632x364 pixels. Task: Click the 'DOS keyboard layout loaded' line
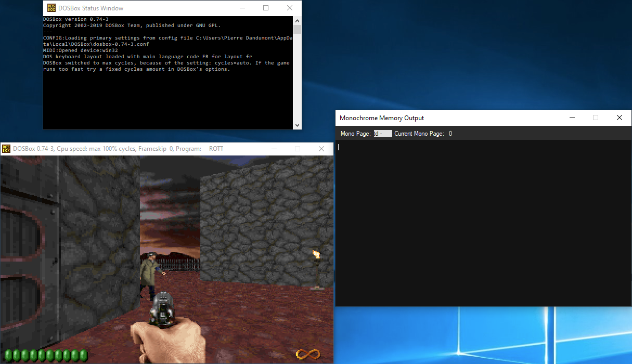147,57
